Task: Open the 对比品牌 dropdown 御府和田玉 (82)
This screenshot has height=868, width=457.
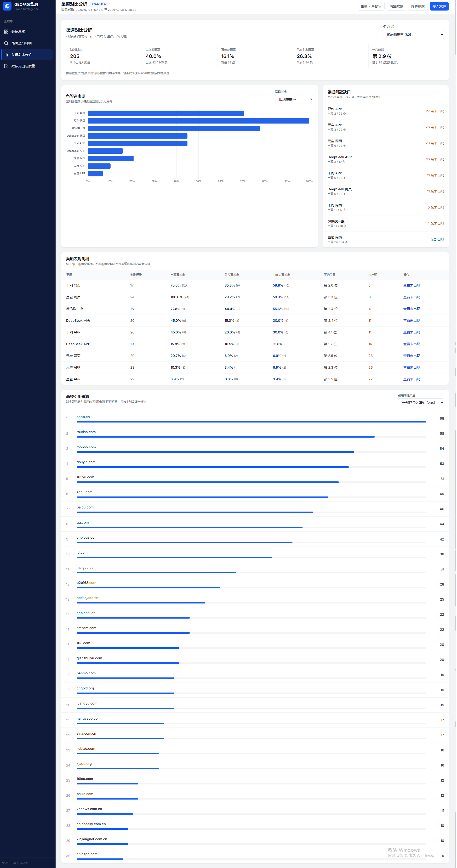Action: [x=413, y=35]
